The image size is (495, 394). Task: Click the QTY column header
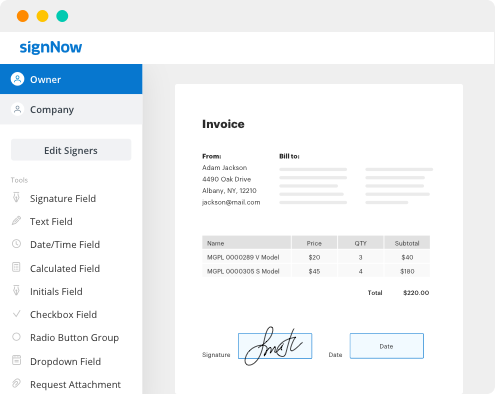coord(361,243)
